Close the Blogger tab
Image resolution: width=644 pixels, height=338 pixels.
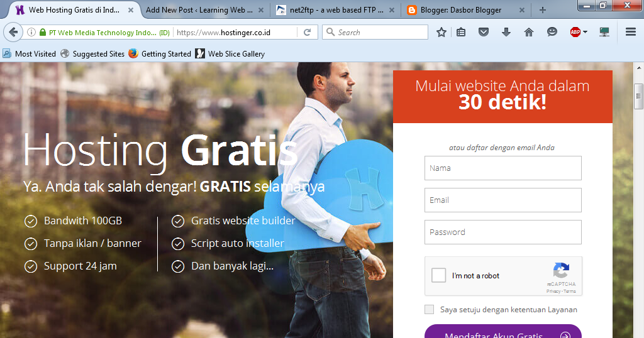click(522, 10)
